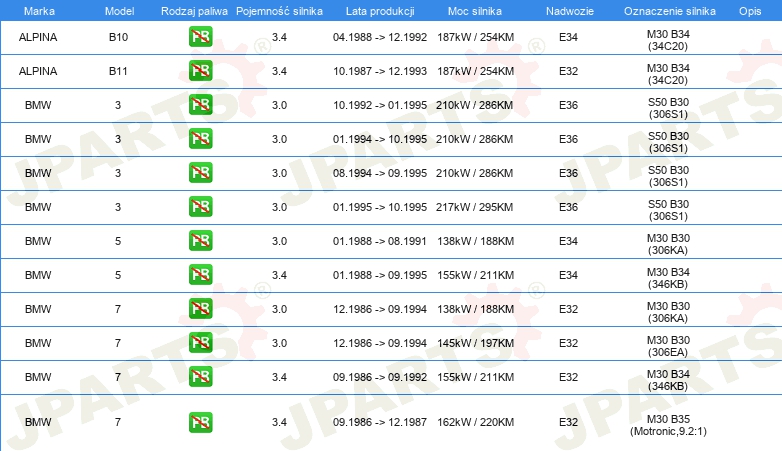Click fuel icon for BMW 5 dated 01.1988 -> 08.1991

200,240
